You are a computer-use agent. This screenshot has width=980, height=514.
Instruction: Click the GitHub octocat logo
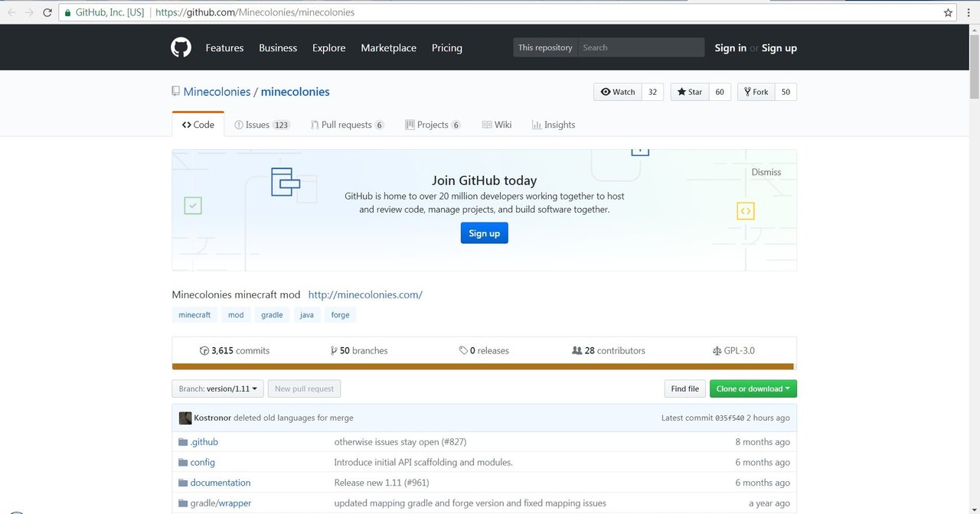coord(181,47)
